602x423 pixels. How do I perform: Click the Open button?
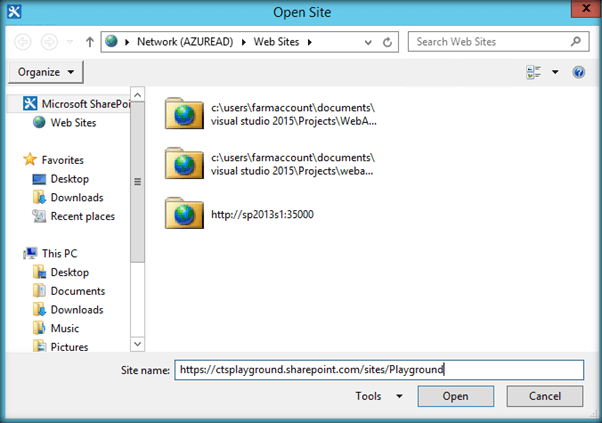click(455, 396)
